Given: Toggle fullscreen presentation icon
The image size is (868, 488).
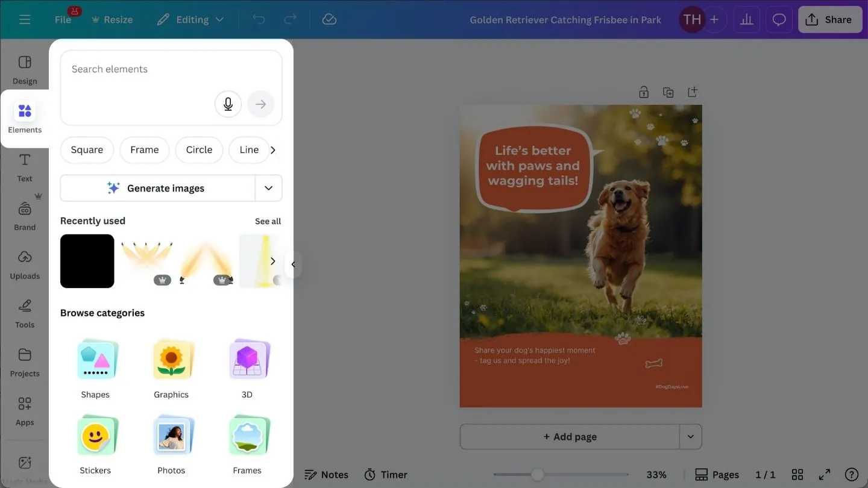Looking at the screenshot, I should (x=824, y=475).
